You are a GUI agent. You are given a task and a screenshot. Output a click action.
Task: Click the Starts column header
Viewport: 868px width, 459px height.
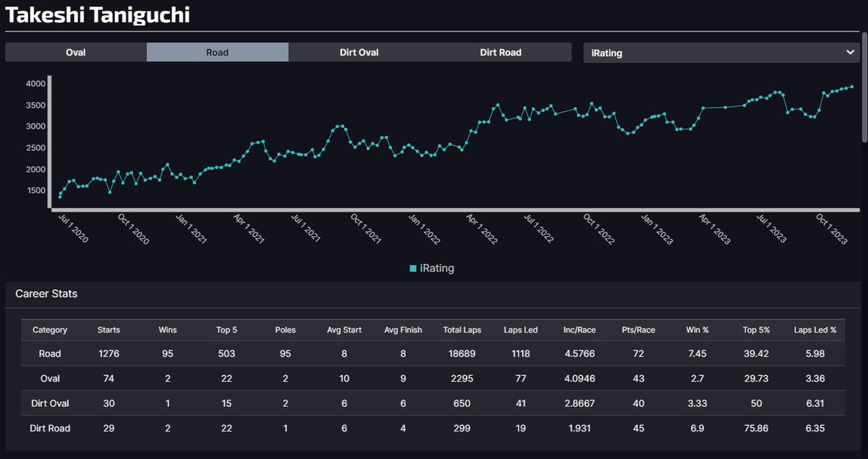[109, 330]
